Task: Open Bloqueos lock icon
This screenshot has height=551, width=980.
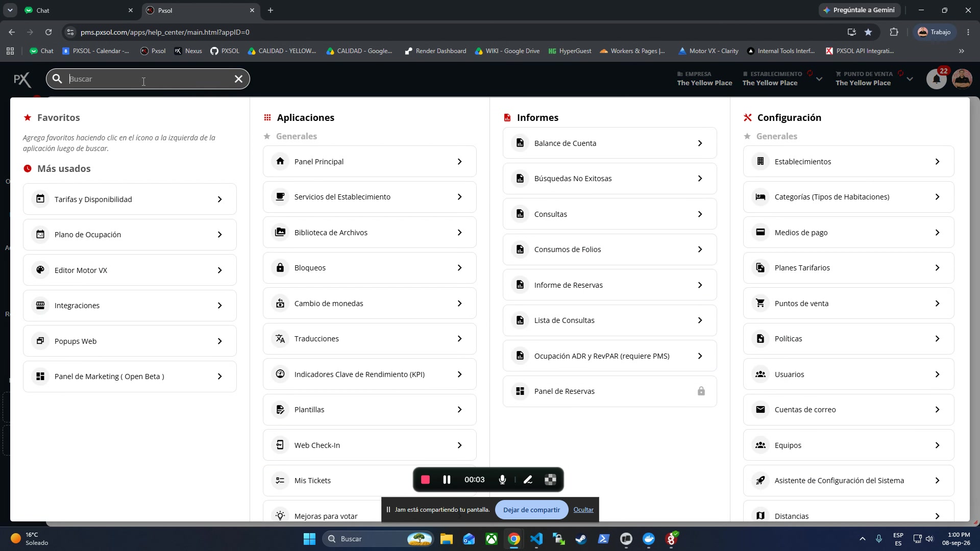Action: (x=280, y=268)
